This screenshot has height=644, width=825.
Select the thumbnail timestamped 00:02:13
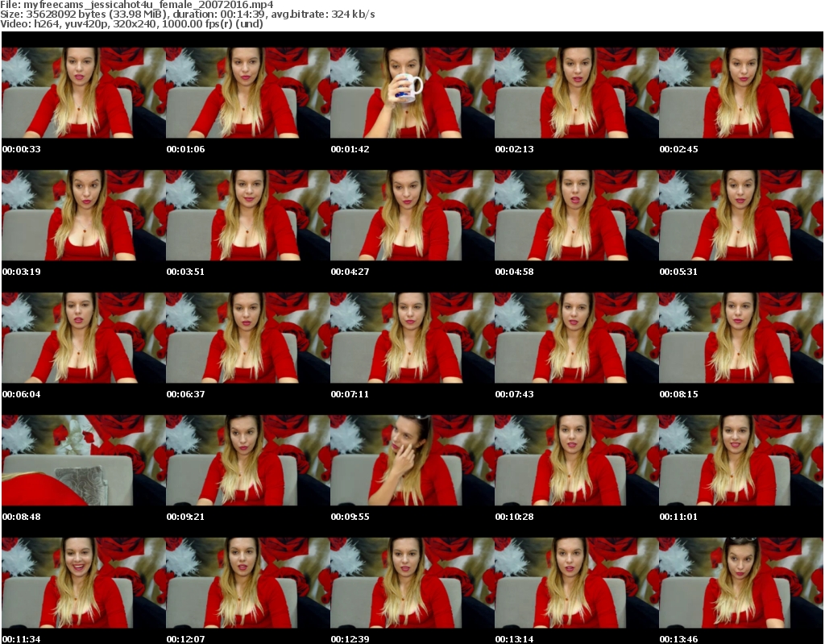point(577,93)
